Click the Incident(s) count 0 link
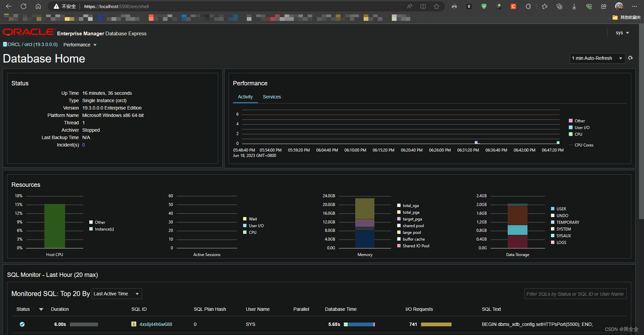The height and width of the screenshot is (335, 644). click(x=84, y=145)
